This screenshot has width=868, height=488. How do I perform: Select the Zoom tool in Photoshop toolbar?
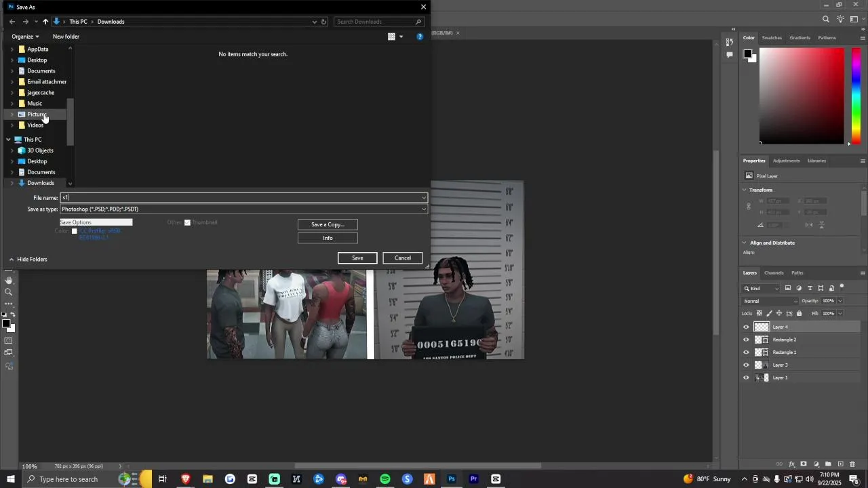click(9, 292)
